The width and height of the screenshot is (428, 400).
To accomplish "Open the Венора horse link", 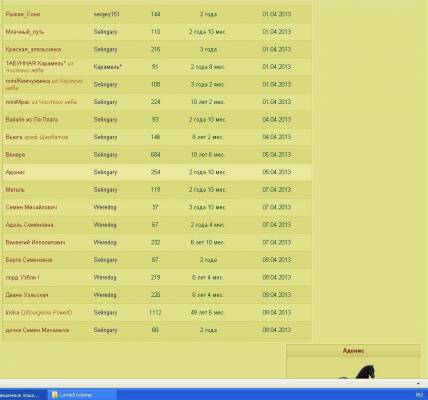I will tap(15, 155).
